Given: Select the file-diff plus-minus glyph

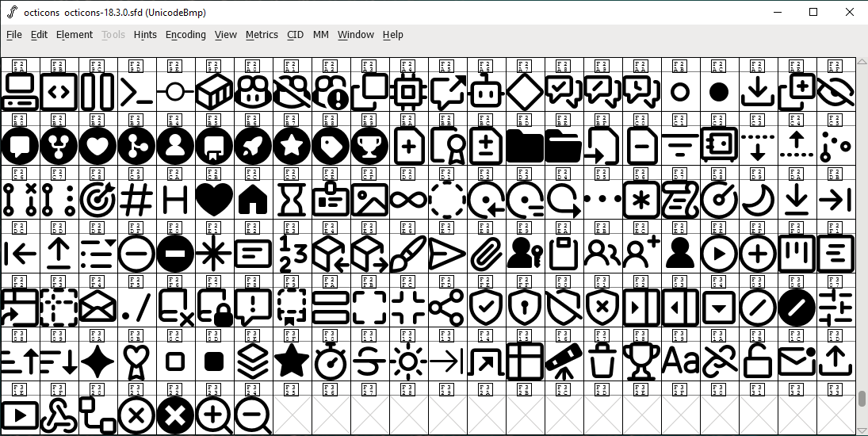Looking at the screenshot, I should (486, 146).
